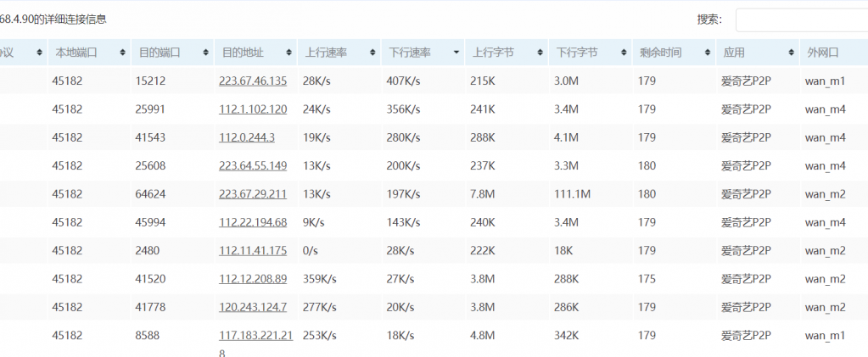
Task: Click upstream bytes value 4.8M
Action: pyautogui.click(x=482, y=336)
